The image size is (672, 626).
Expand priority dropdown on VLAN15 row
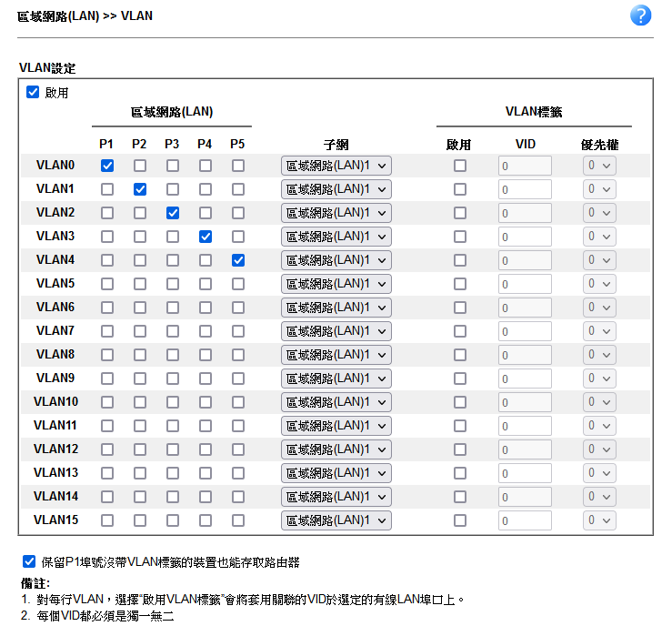[x=599, y=520]
